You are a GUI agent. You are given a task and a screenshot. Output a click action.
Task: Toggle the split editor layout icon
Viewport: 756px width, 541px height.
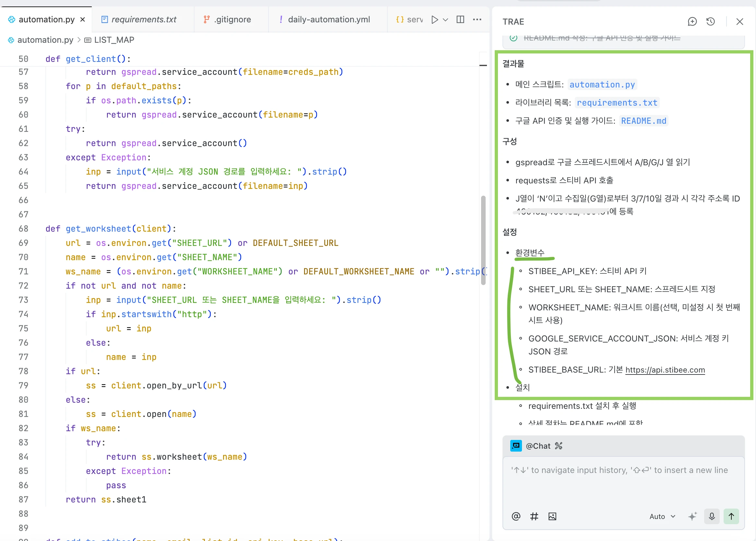(x=460, y=20)
